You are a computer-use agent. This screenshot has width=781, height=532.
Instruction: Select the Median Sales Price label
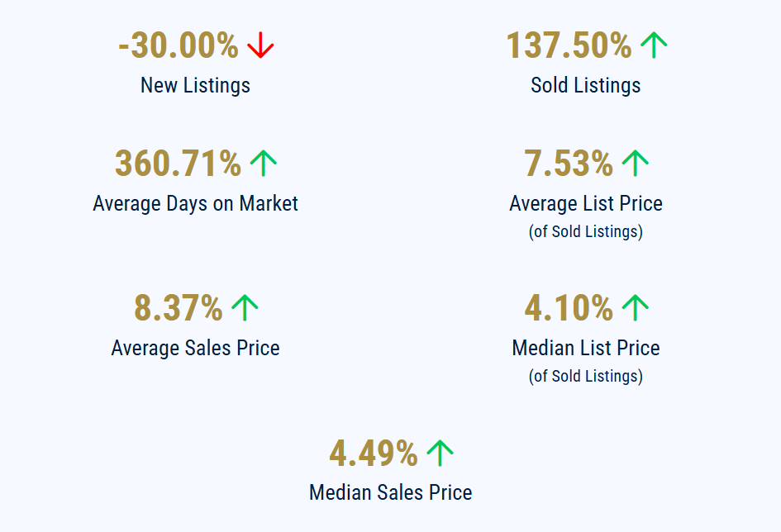click(390, 492)
